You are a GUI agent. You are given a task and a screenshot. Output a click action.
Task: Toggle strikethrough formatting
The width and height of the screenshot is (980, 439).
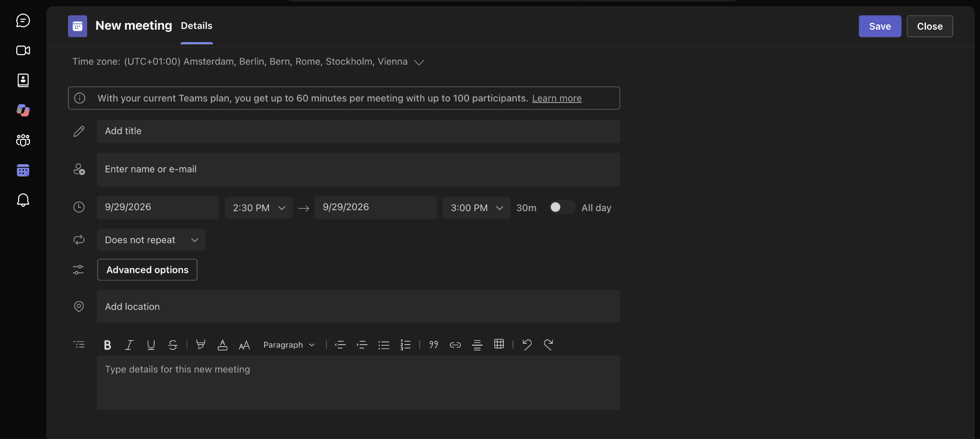click(x=173, y=345)
